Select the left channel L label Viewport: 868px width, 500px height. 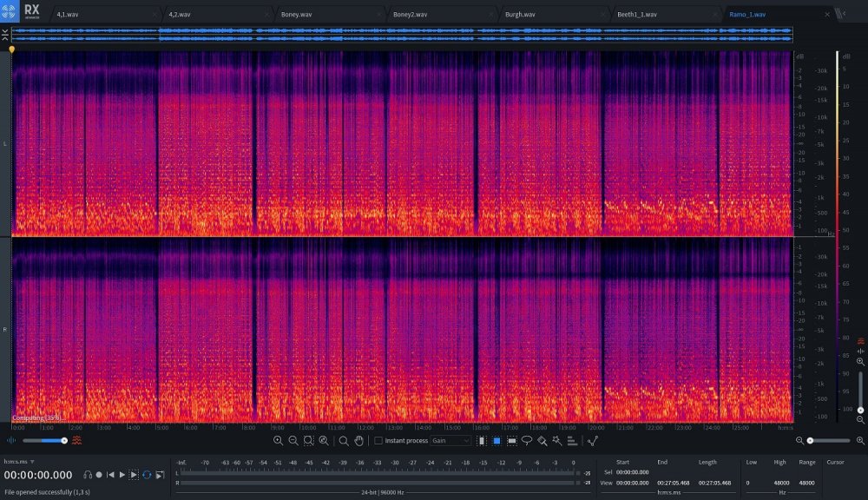(x=5, y=143)
